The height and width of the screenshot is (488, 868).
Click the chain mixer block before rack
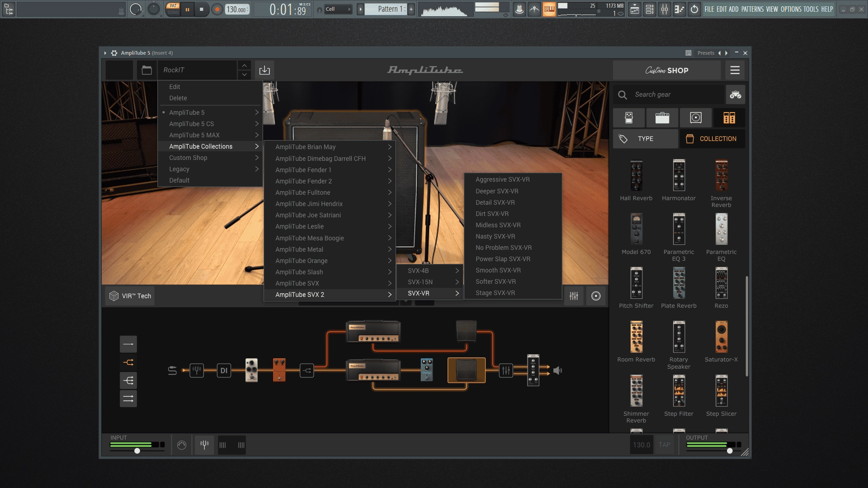506,371
